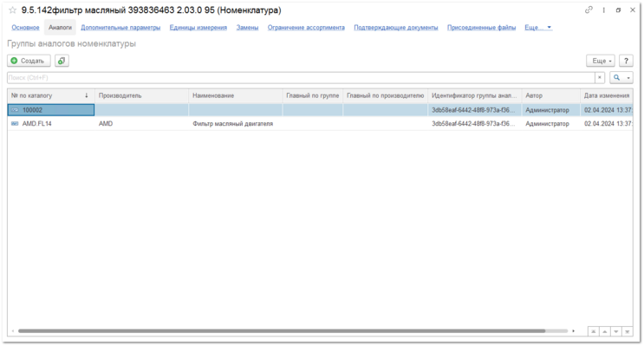Open the three-dot menu in title bar
Image resolution: width=644 pixels, height=346 pixels.
(x=604, y=10)
